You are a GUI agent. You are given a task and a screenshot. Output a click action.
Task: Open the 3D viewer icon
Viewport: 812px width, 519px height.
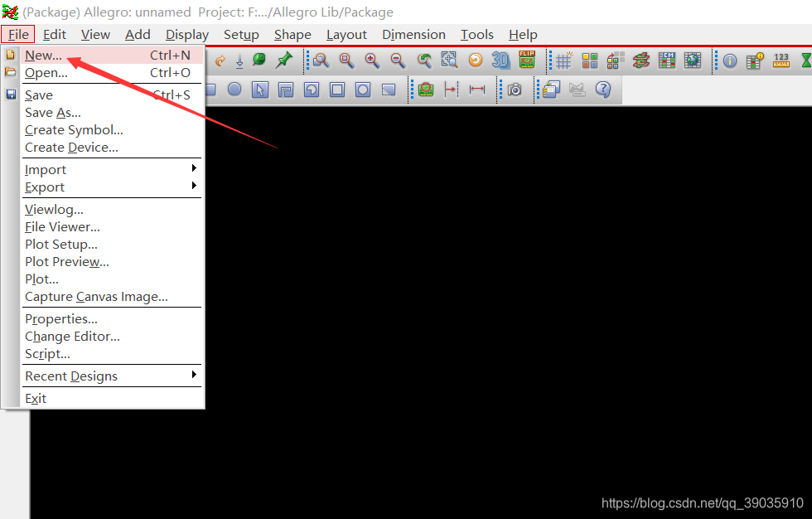pyautogui.click(x=500, y=60)
